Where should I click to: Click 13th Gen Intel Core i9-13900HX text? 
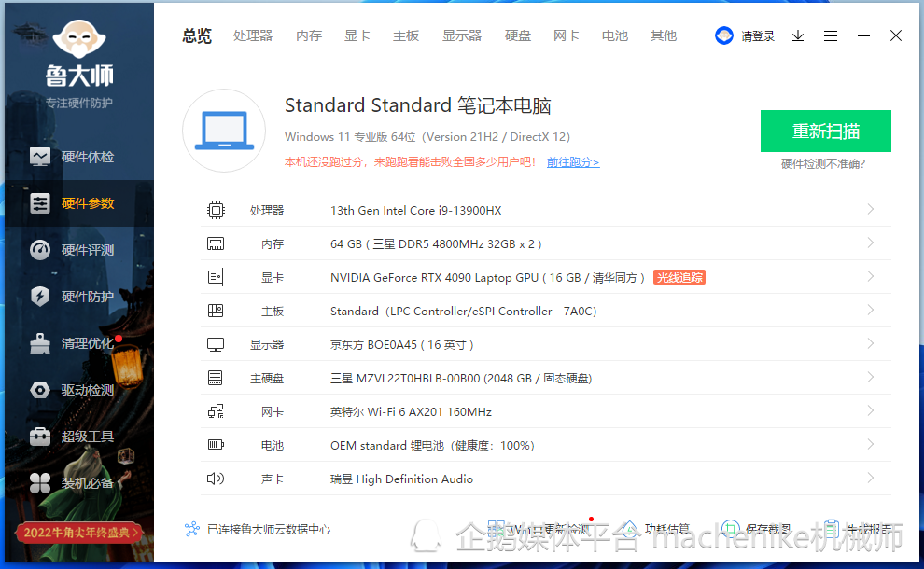(x=415, y=210)
